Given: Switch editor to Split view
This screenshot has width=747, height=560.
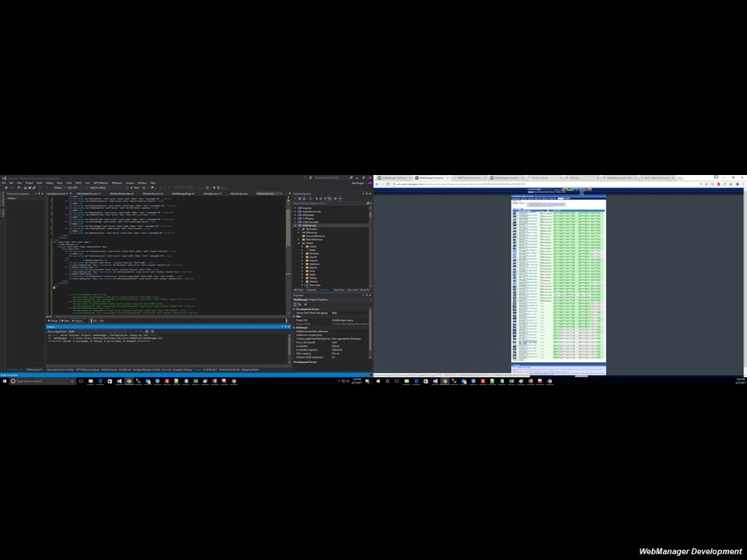Looking at the screenshot, I should pyautogui.click(x=65, y=320).
